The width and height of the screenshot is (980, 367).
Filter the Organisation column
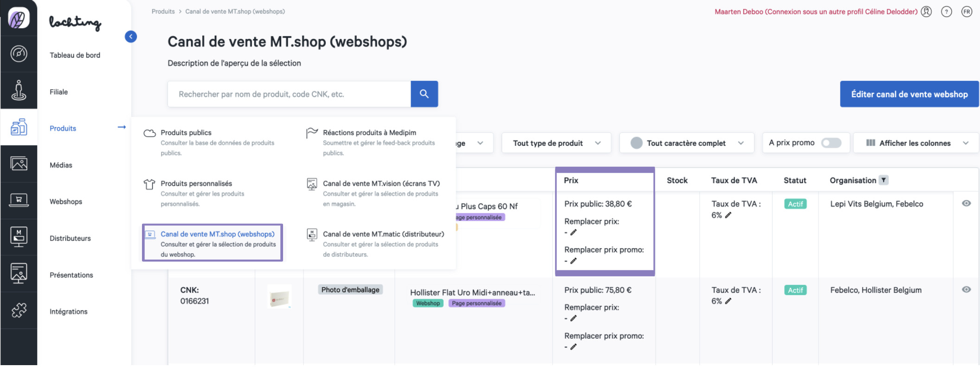[883, 180]
